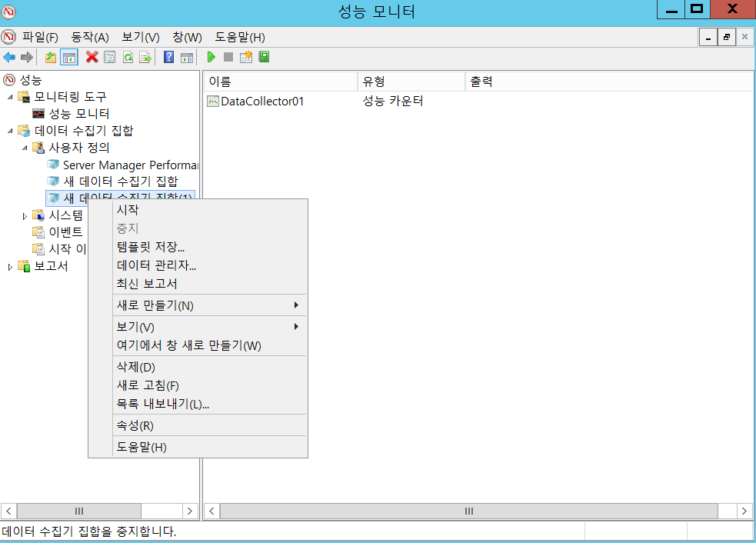756x543 pixels.
Task: Open the 보기(V) menu in the menu bar
Action: tap(140, 37)
